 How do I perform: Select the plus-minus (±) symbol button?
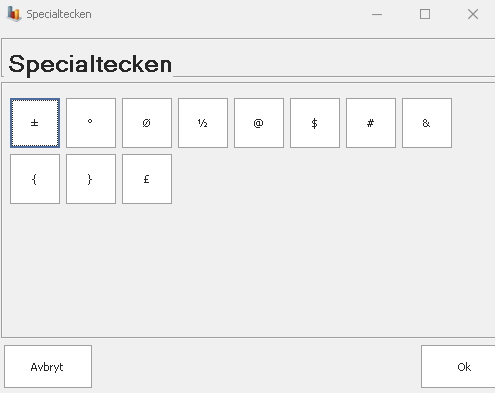point(35,123)
